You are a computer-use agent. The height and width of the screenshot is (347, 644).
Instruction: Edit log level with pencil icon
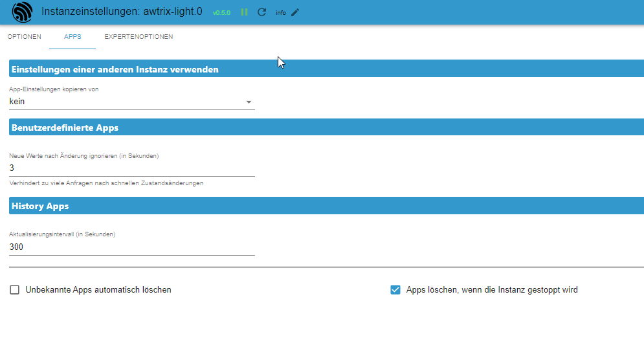[x=295, y=13]
